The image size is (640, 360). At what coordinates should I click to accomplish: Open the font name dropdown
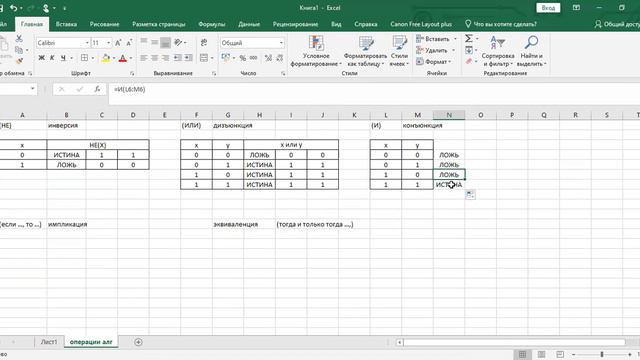click(87, 43)
